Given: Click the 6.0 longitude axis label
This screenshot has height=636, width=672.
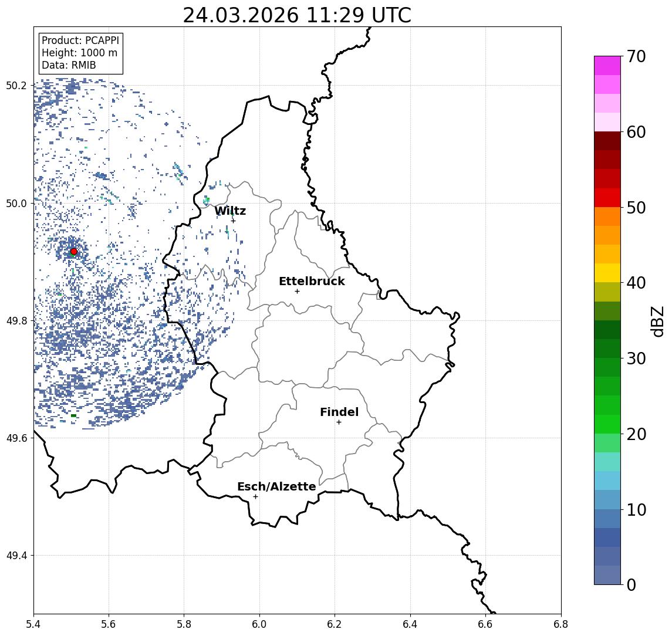Looking at the screenshot, I should (259, 624).
